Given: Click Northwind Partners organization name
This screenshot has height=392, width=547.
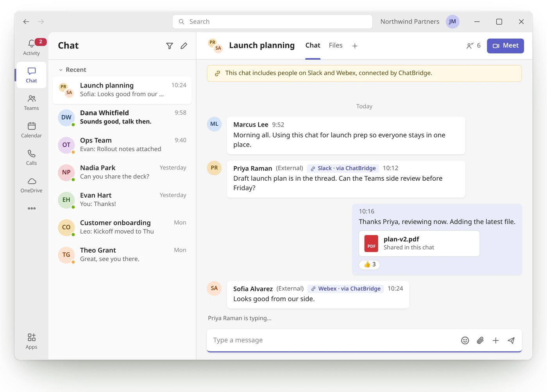Looking at the screenshot, I should tap(410, 22).
